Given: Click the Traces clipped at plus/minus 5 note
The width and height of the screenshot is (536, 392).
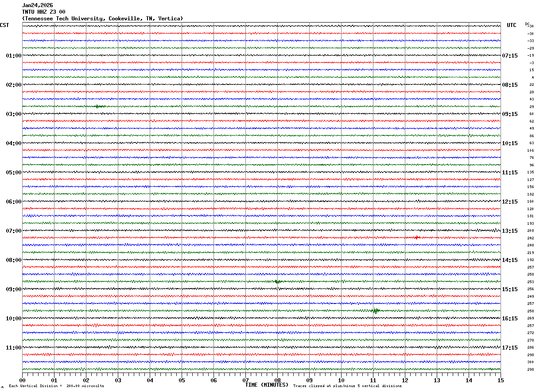Looking at the screenshot, I should (347, 386).
